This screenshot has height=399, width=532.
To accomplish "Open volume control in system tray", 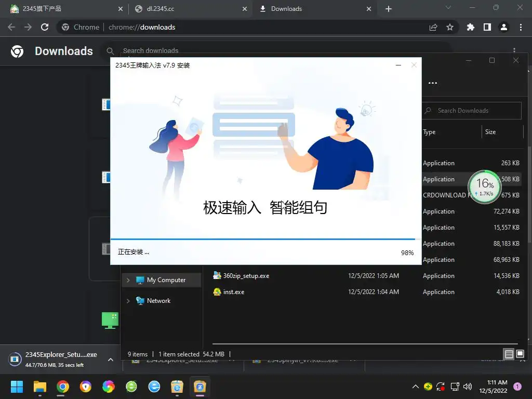I will pyautogui.click(x=468, y=387).
